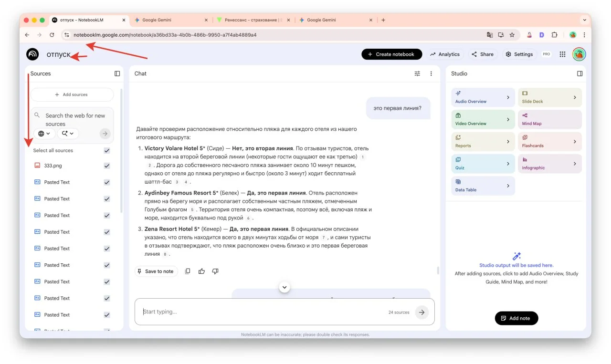Viewport: 611px width, 364px height.
Task: Uncheck the 333.png source checkbox
Action: click(x=107, y=166)
